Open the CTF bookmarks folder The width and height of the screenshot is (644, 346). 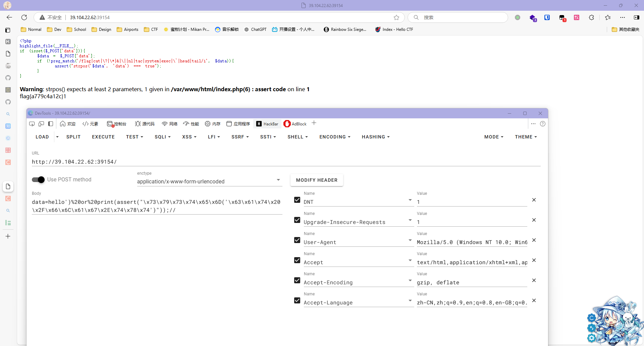(x=151, y=30)
